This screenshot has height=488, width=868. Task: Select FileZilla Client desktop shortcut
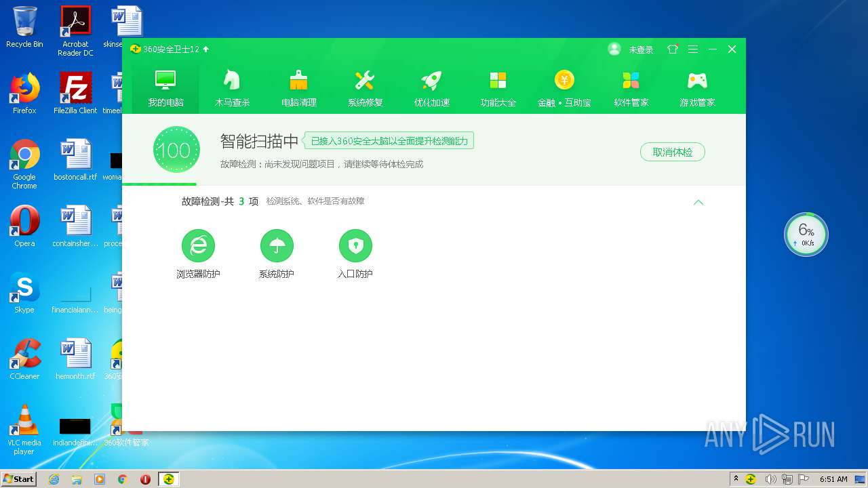tap(75, 94)
